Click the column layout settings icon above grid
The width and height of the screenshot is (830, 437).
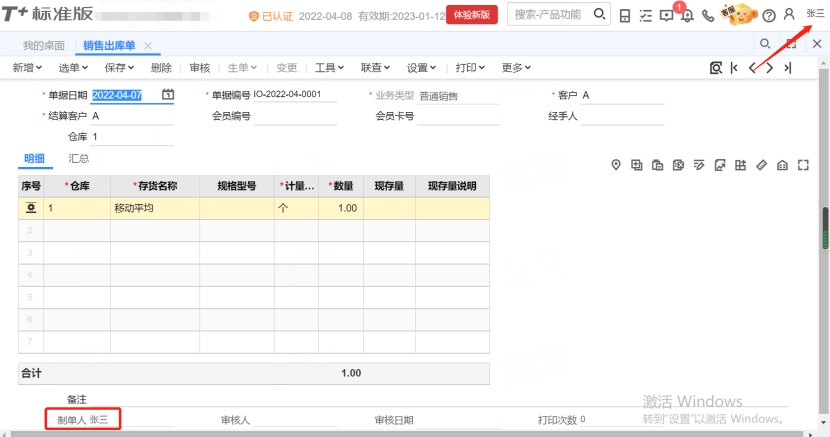[741, 165]
